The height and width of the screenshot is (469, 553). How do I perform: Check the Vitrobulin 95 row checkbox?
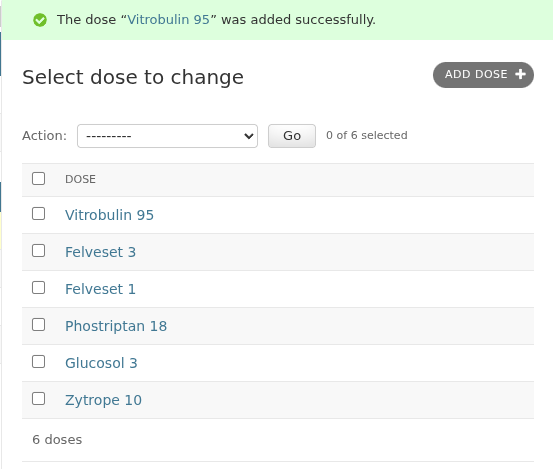pos(38,214)
